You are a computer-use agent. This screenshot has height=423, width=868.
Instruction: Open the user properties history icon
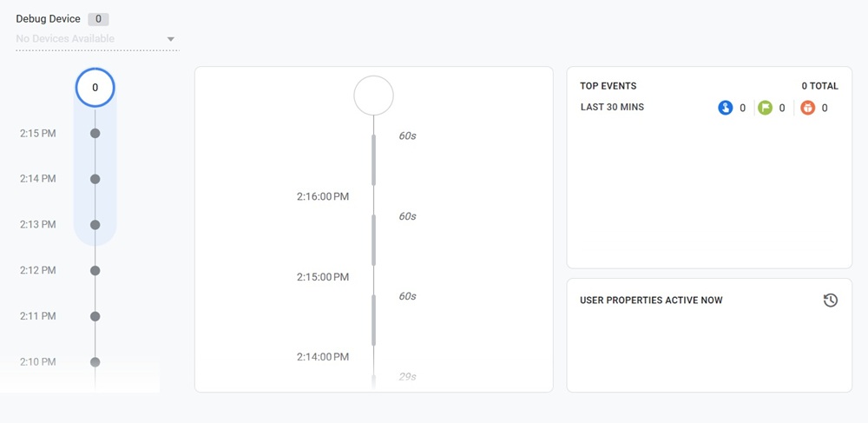[831, 301]
